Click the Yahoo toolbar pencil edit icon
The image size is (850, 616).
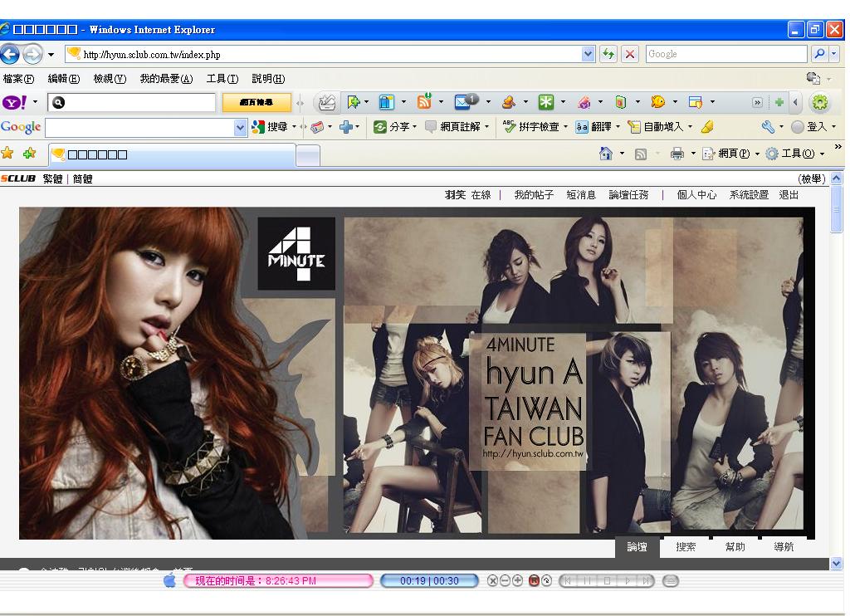tap(327, 102)
